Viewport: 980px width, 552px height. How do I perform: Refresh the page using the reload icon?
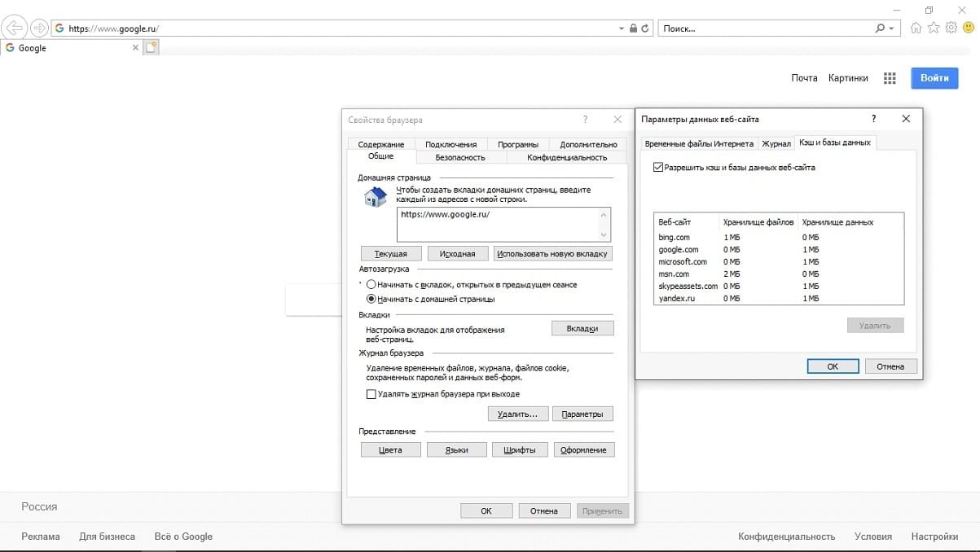(645, 28)
